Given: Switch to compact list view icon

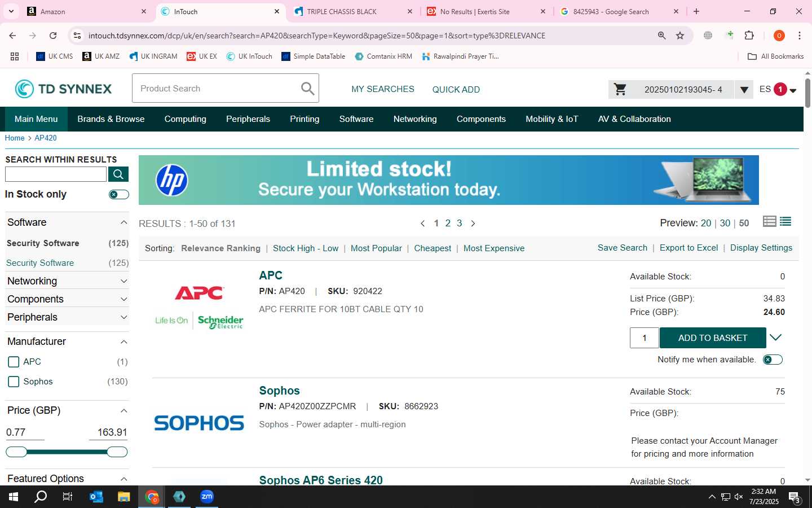Looking at the screenshot, I should click(785, 221).
